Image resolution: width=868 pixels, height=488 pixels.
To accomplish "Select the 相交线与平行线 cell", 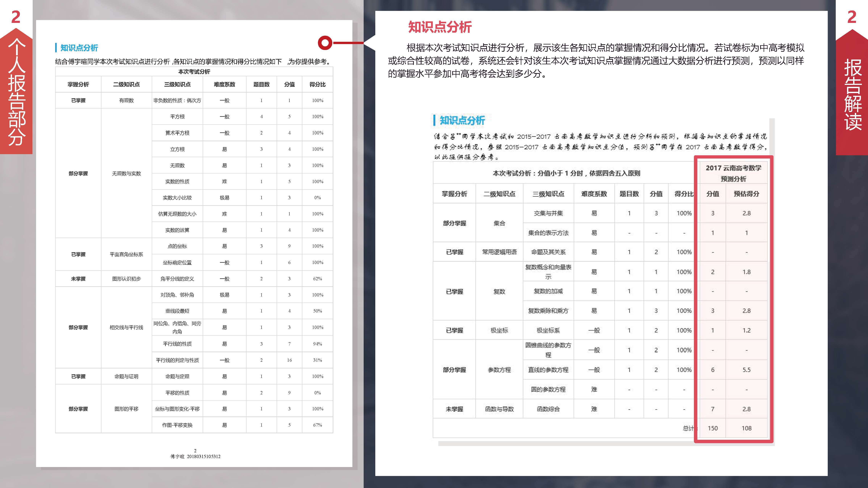I will pos(126,327).
